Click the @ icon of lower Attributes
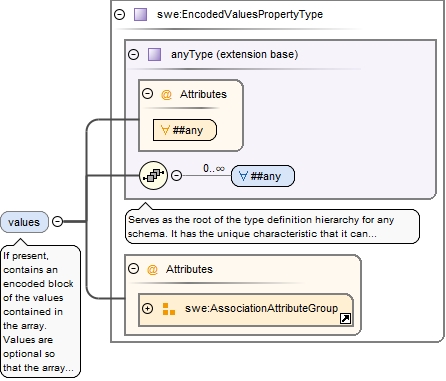446x381 pixels. point(152,269)
